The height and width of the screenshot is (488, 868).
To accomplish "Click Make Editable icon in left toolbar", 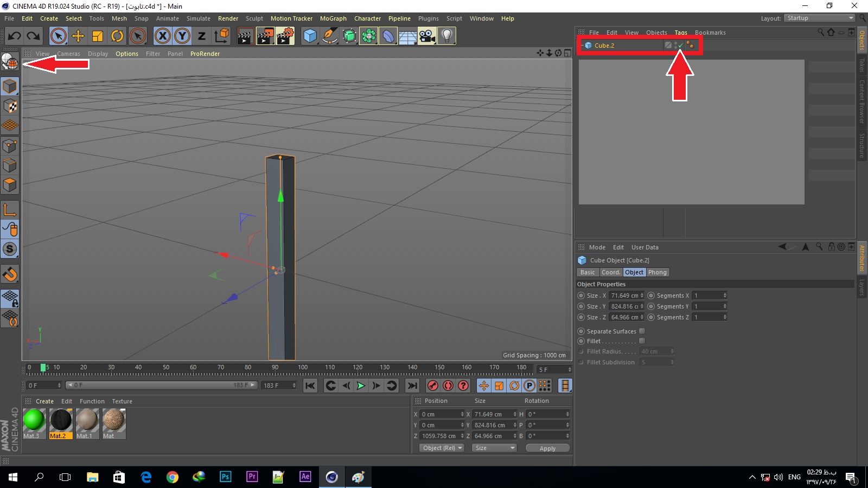I will point(10,62).
